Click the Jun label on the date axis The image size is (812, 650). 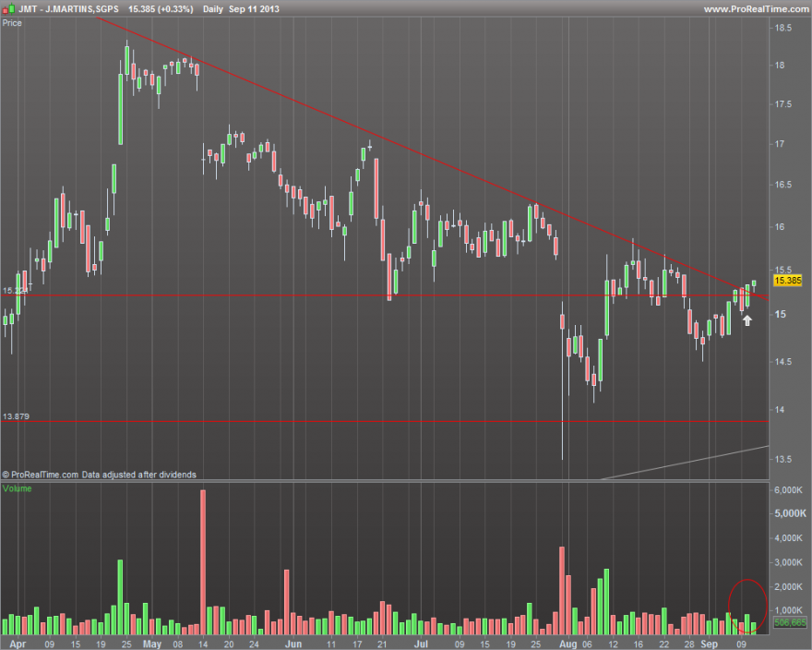(x=293, y=644)
